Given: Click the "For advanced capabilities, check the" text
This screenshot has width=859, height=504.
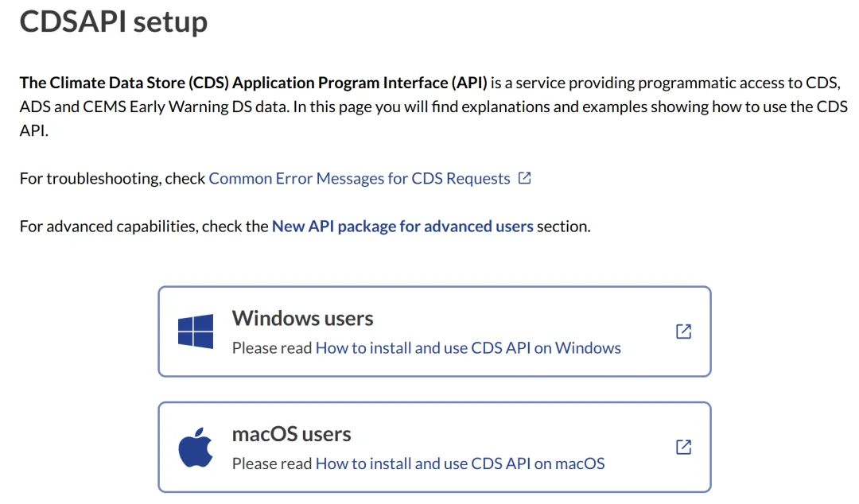Looking at the screenshot, I should tap(143, 227).
